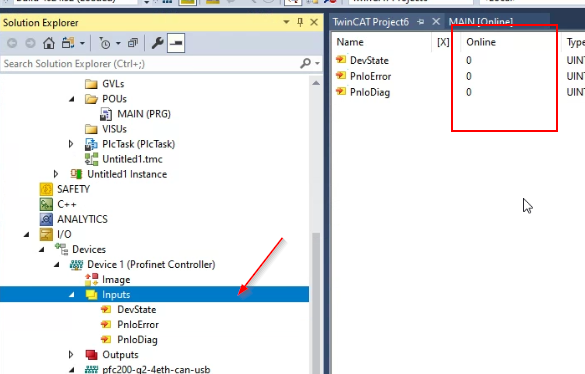Select the C++ node icon
The height and width of the screenshot is (374, 585).
(46, 204)
